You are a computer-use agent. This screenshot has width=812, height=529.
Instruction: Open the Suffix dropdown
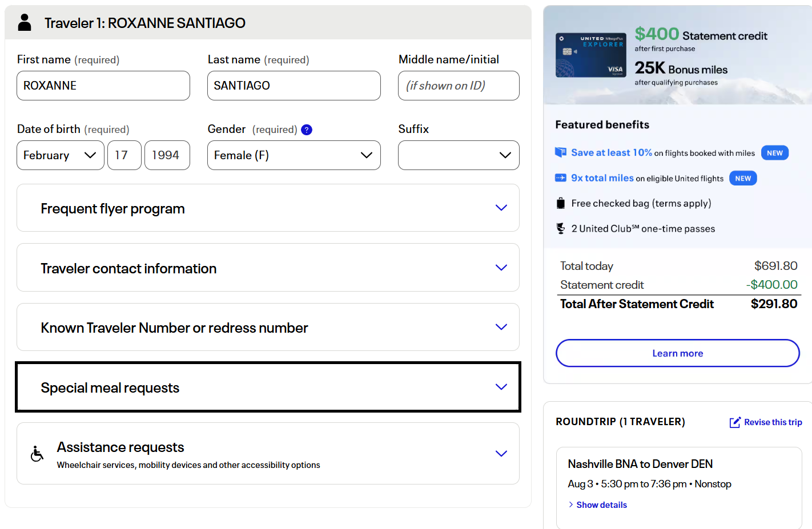tap(459, 155)
